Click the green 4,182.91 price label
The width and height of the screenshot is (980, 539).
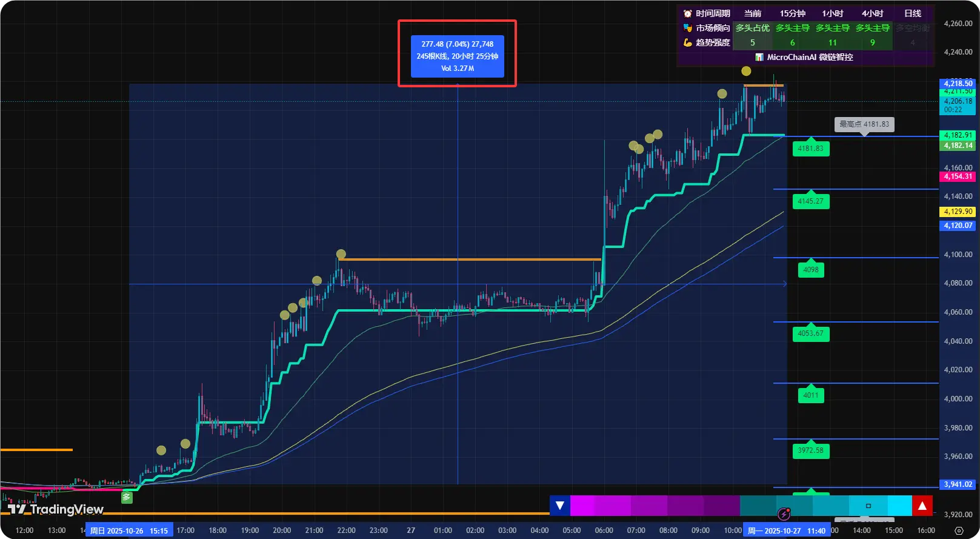(x=958, y=135)
